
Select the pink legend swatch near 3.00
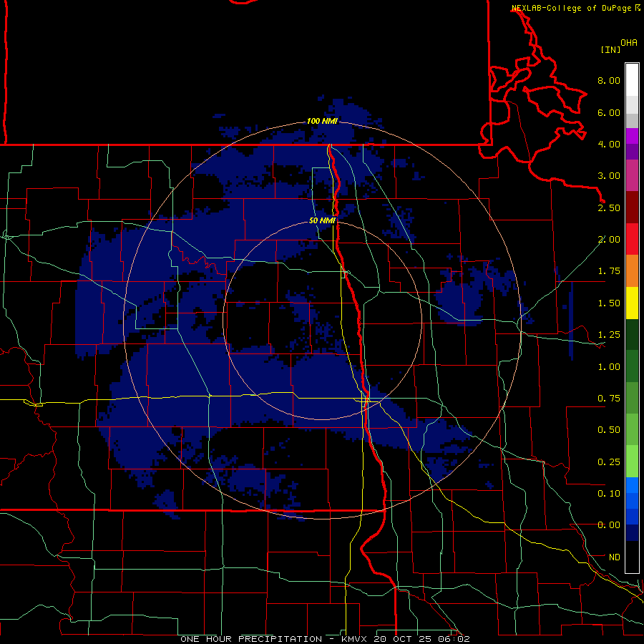[632, 175]
